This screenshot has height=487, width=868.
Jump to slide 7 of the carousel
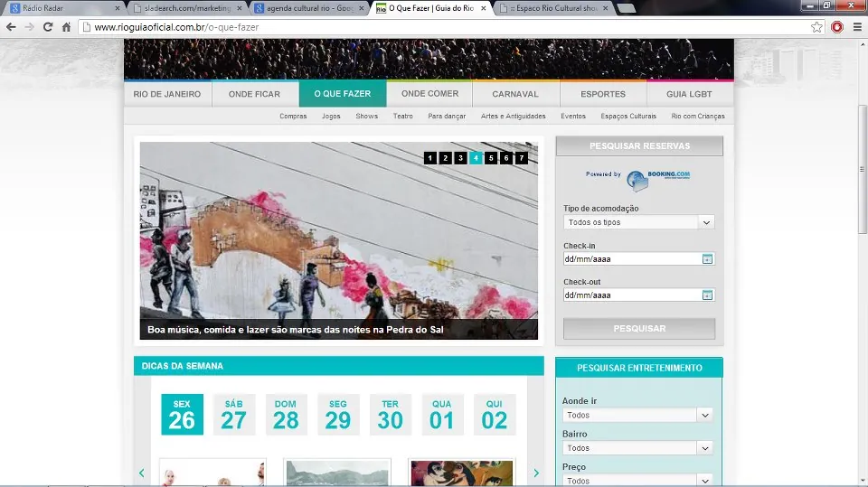[x=522, y=158]
